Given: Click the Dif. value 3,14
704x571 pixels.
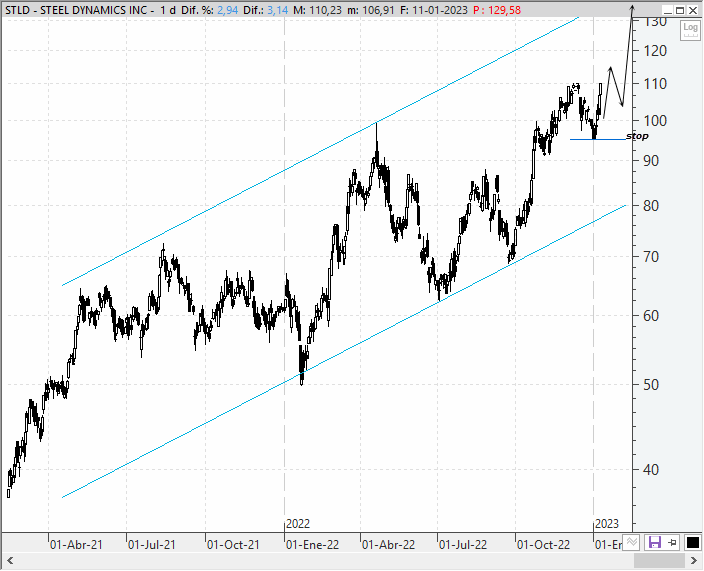Looking at the screenshot, I should point(277,10).
